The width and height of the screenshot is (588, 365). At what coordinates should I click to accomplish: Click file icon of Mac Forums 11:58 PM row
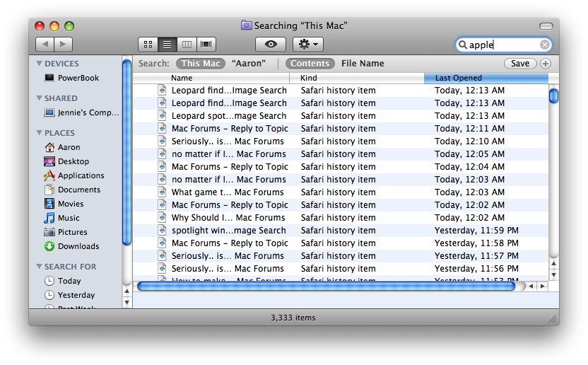click(162, 243)
